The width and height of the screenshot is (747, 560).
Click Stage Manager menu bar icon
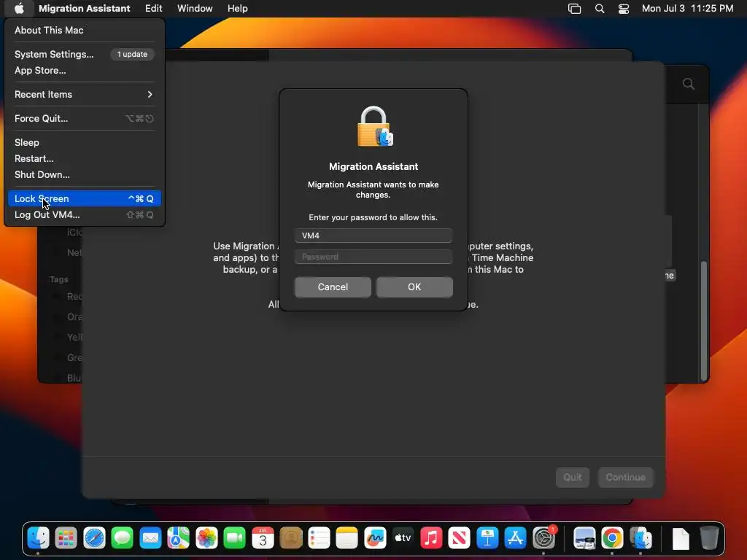pos(575,8)
